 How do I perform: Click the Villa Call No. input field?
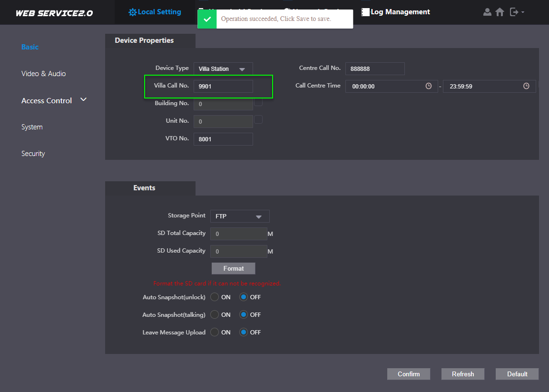(x=223, y=86)
